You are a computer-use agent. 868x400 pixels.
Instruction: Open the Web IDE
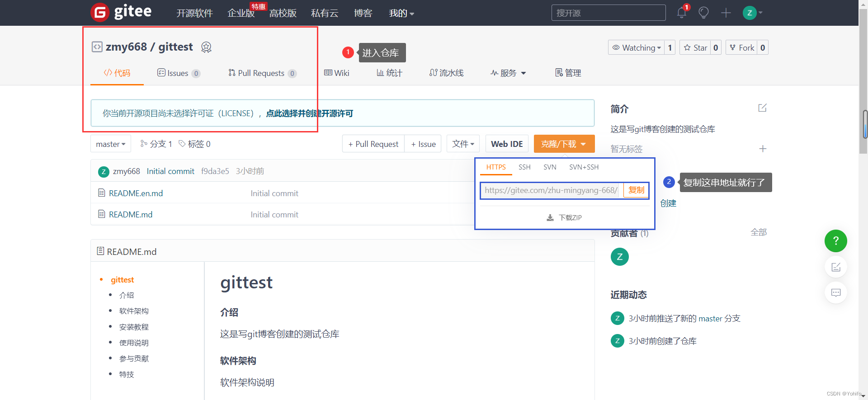pyautogui.click(x=507, y=144)
